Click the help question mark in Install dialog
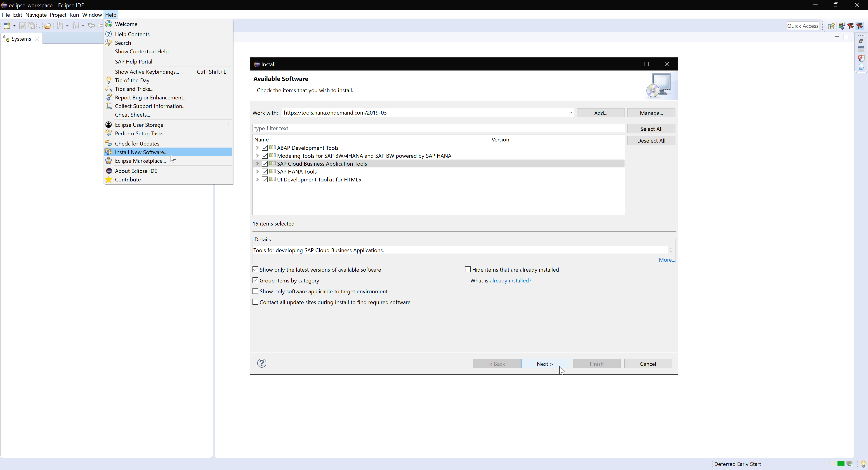 coord(262,363)
